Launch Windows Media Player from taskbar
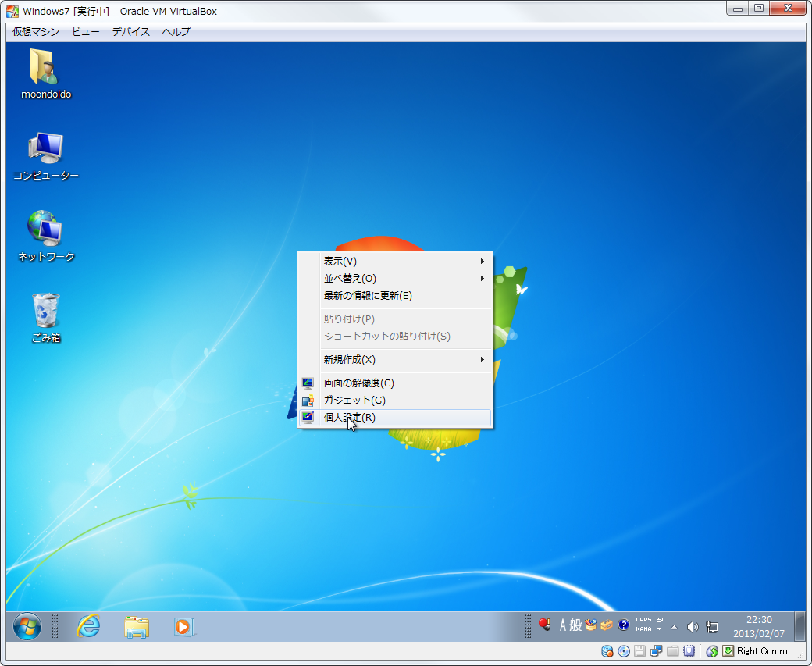 [183, 626]
